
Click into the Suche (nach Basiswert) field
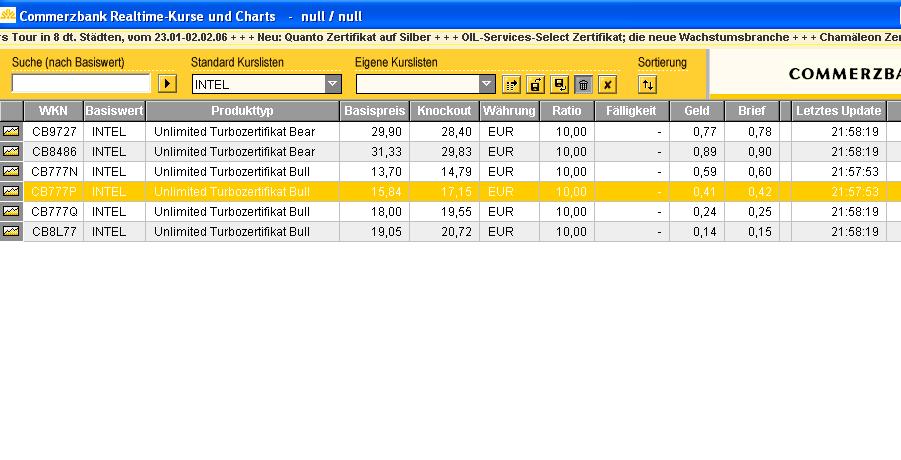(x=81, y=84)
